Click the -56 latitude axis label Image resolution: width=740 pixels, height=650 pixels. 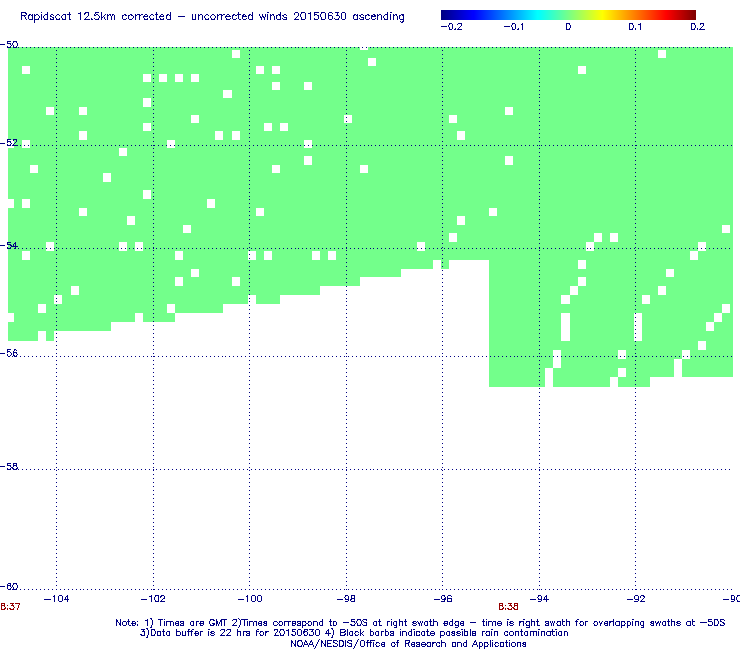point(9,354)
